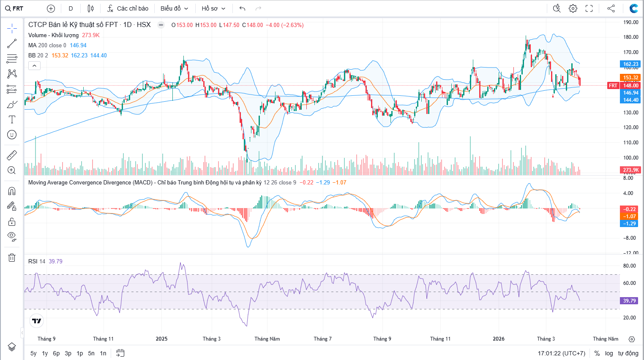Open the ruler measure tool
This screenshot has width=644, height=360.
[12, 155]
